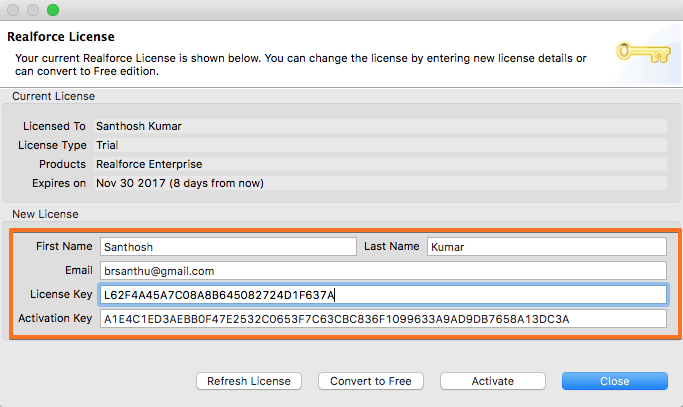The image size is (683, 407).
Task: Click the Licensed To label
Action: 54,126
